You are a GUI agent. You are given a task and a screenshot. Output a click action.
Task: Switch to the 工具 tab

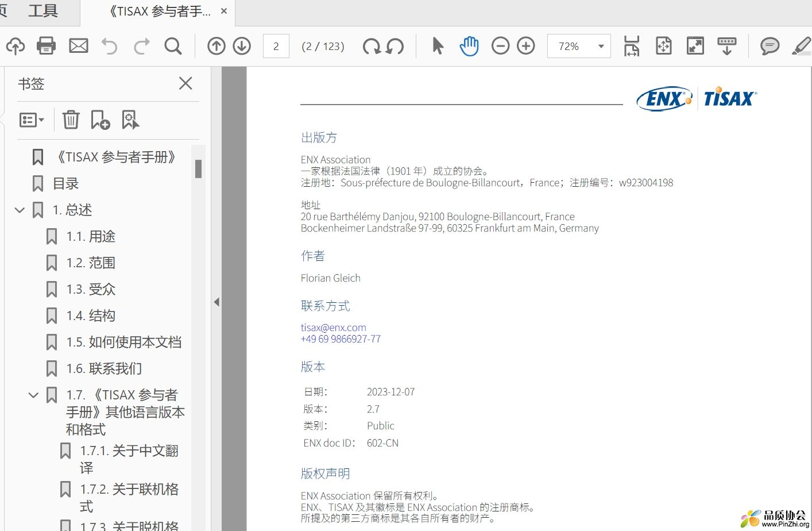pos(42,10)
